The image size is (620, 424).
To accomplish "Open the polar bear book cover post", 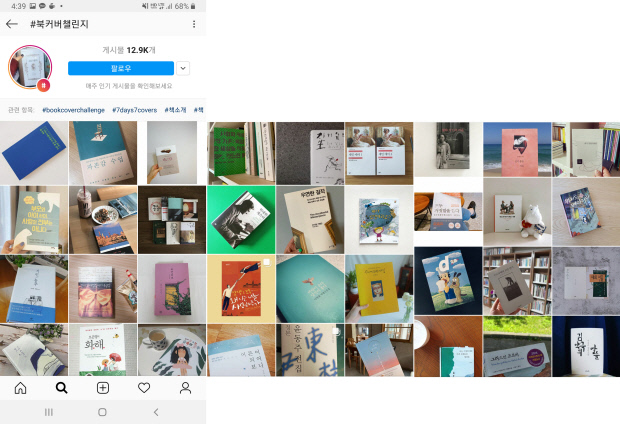I will point(34,220).
